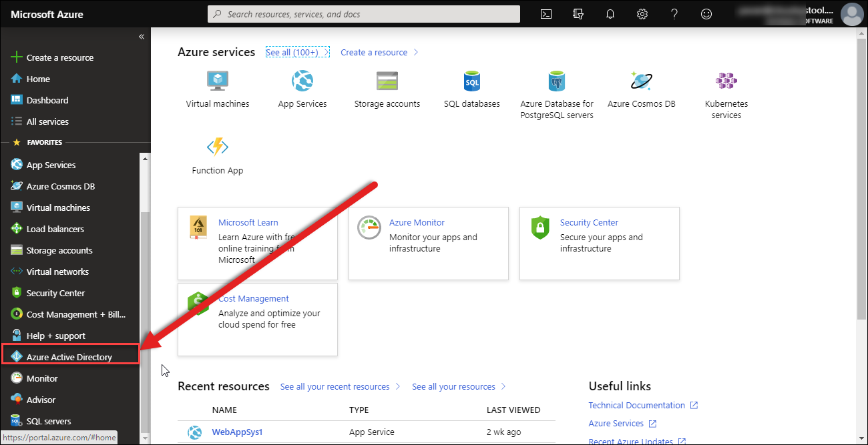Click the Cost Management card icon
Image resolution: width=868 pixels, height=445 pixels.
pyautogui.click(x=198, y=304)
